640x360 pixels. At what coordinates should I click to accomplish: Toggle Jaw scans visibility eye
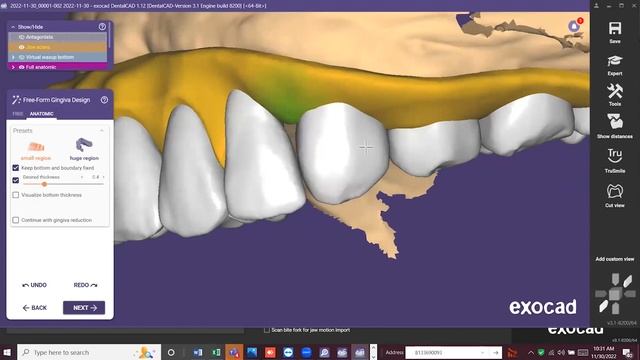[x=22, y=47]
